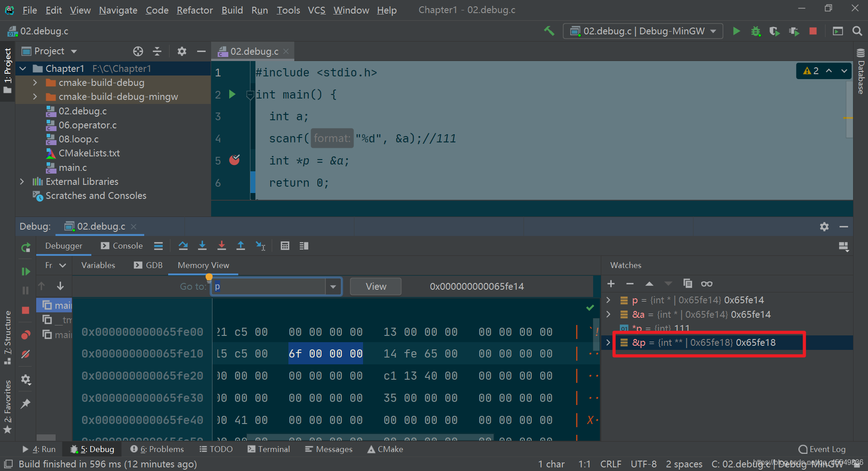The height and width of the screenshot is (471, 868).
Task: Click the View button for memory
Action: (x=376, y=286)
